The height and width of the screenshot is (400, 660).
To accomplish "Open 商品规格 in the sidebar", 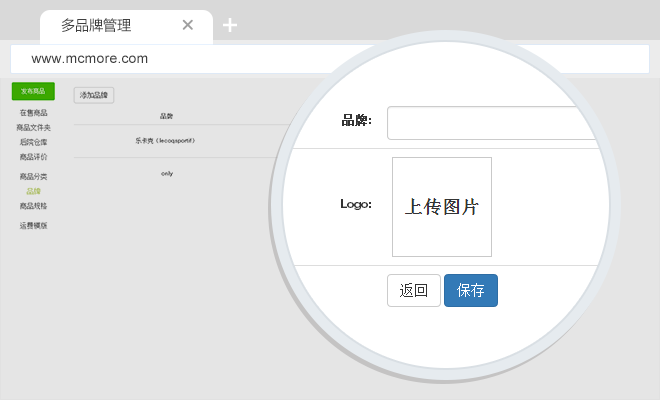I will 33,205.
